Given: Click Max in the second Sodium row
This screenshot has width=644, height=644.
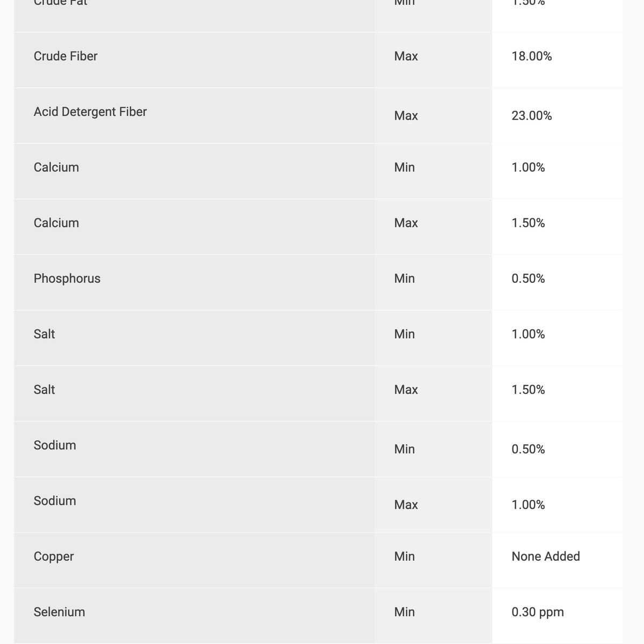Looking at the screenshot, I should click(406, 504).
